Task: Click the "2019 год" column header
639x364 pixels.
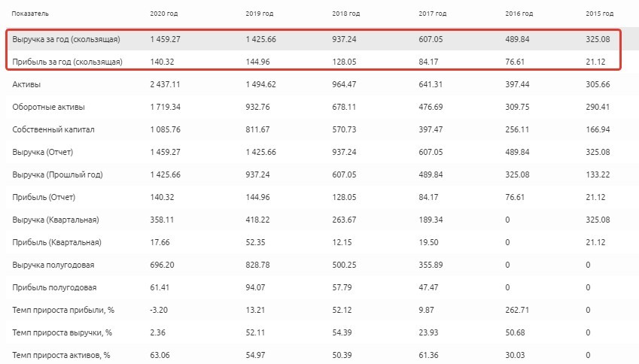Action: tap(260, 14)
